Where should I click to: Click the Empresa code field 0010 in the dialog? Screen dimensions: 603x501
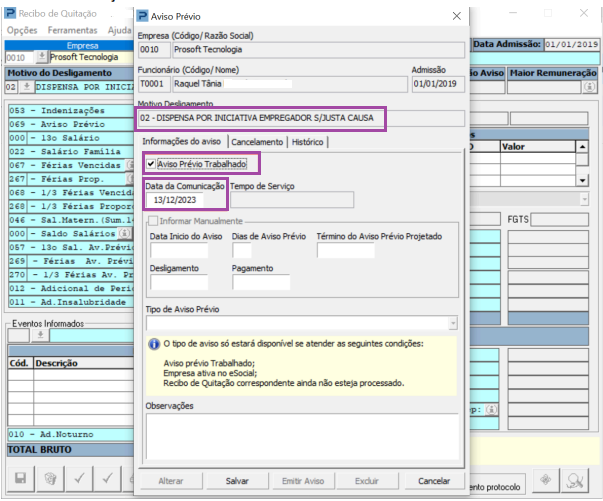(x=154, y=50)
